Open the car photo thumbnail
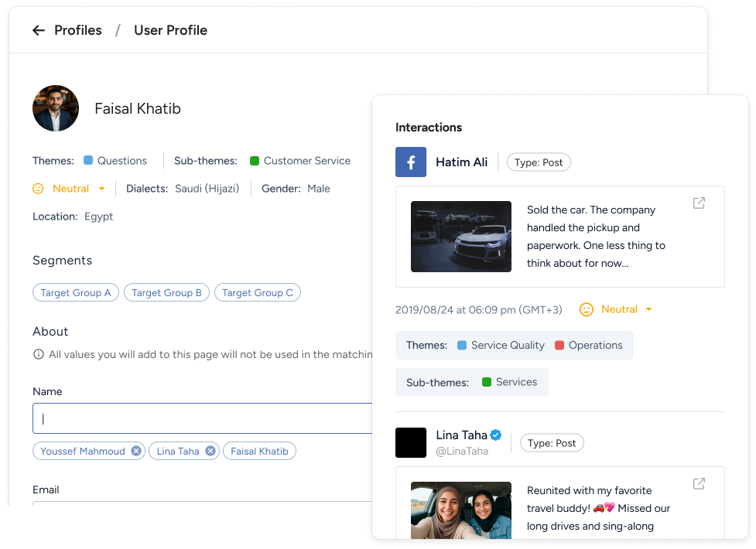This screenshot has height=549, width=756. [x=461, y=237]
